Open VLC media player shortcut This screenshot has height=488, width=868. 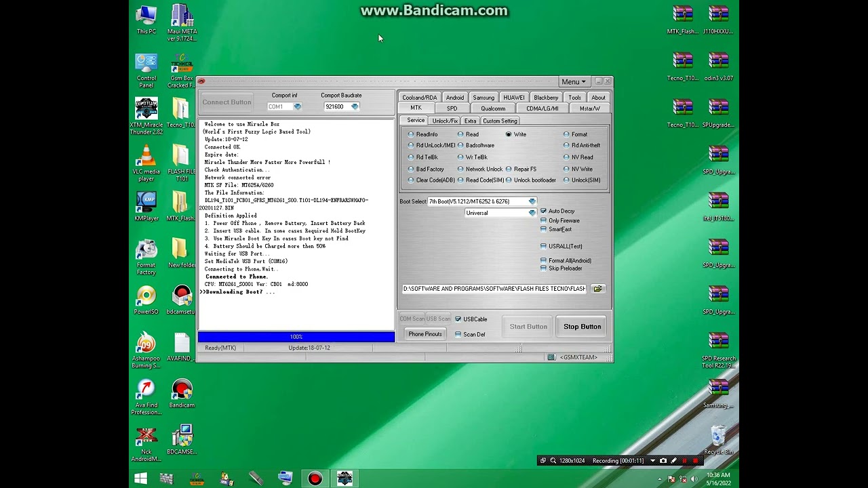tap(146, 163)
